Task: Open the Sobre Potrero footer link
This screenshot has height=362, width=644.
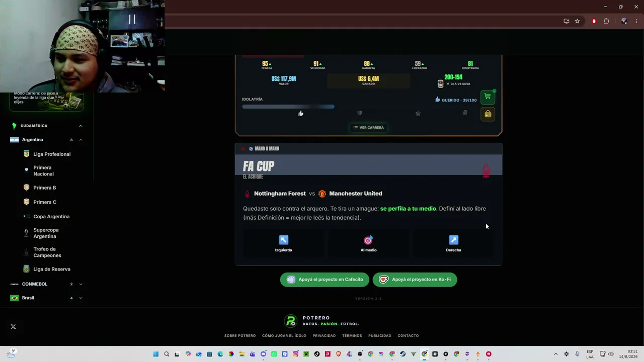Action: [x=240, y=336]
